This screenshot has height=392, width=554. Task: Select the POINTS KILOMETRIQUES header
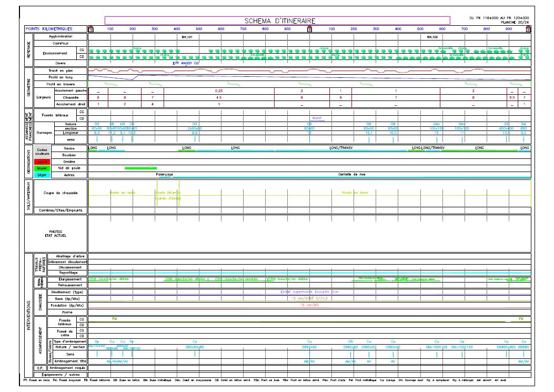coord(49,29)
